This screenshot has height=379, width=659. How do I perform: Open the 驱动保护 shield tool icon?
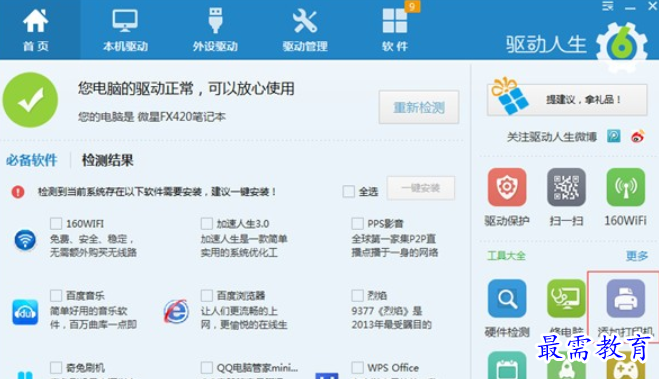[507, 187]
